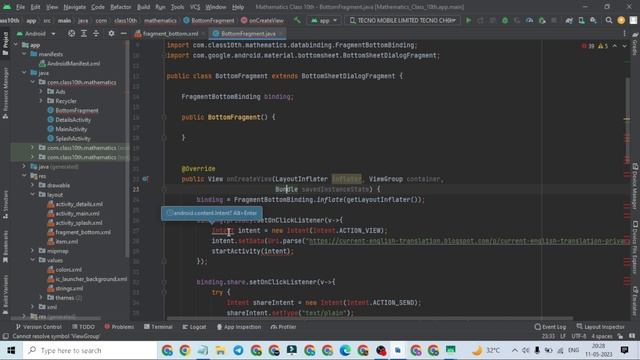
Task: Open the Profiler tool window
Action: click(x=283, y=327)
